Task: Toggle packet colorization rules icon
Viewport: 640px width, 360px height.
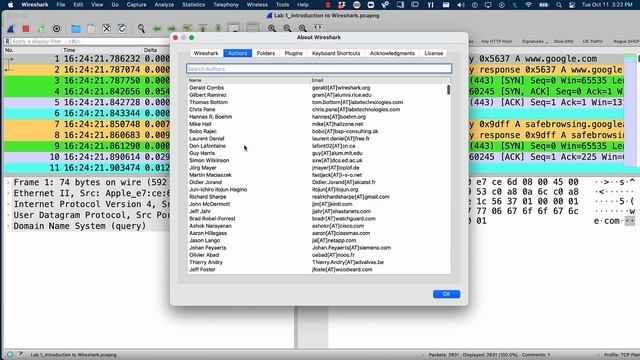Action: pos(253,29)
